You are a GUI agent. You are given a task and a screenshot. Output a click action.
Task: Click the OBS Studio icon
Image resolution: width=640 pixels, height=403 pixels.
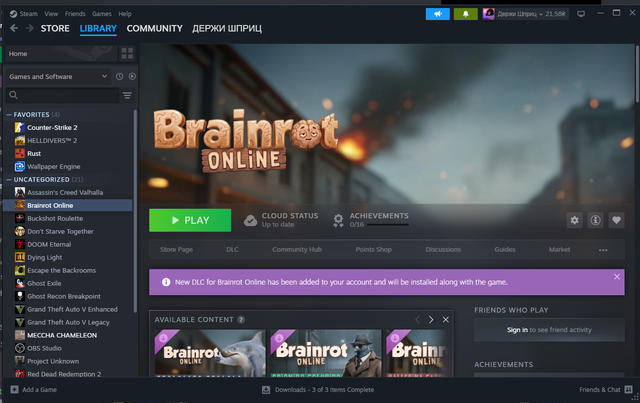click(x=20, y=348)
